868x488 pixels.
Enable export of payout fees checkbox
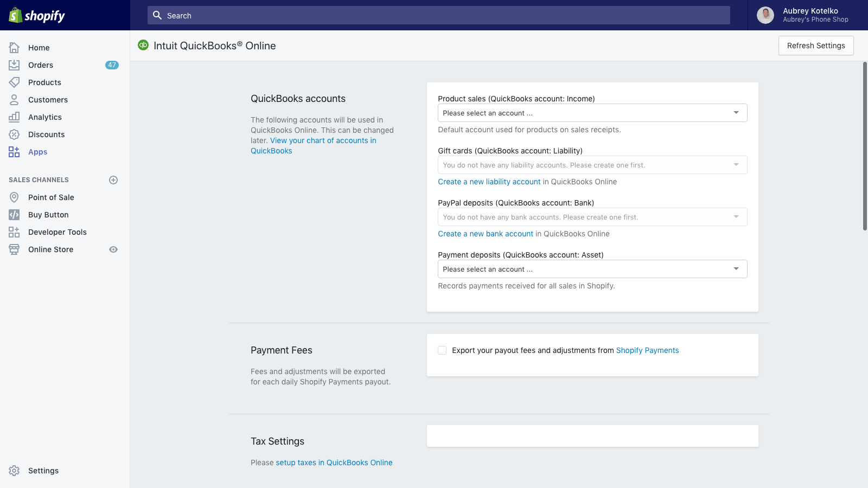(442, 350)
